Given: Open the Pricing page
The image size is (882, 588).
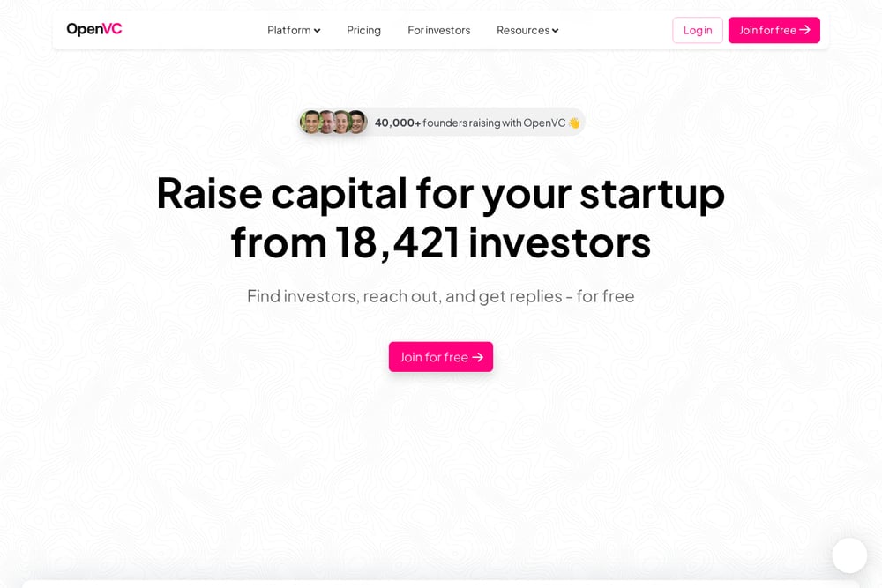Looking at the screenshot, I should pos(363,30).
